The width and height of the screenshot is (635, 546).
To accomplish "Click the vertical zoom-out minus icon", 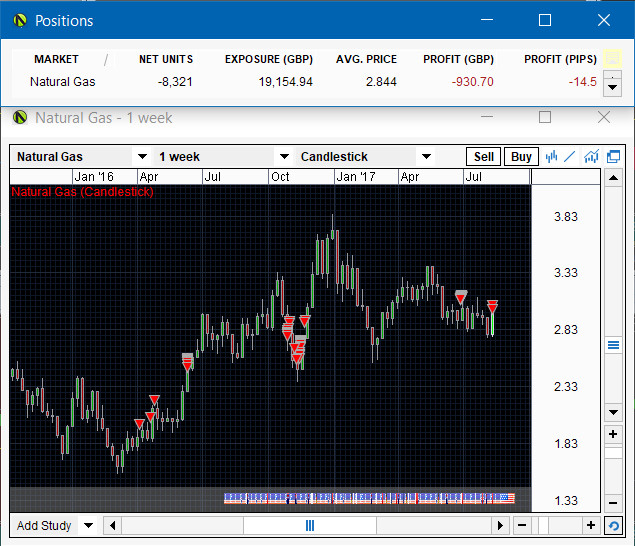I will [x=613, y=502].
